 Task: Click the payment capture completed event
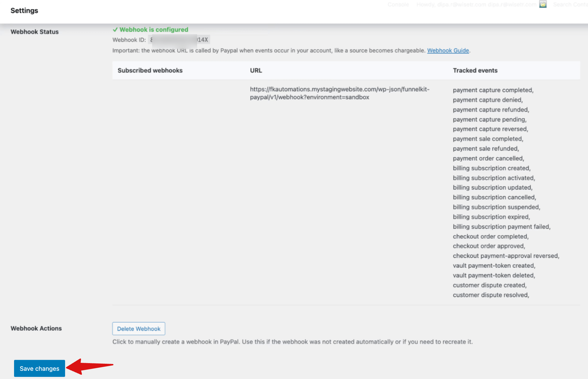coord(493,90)
